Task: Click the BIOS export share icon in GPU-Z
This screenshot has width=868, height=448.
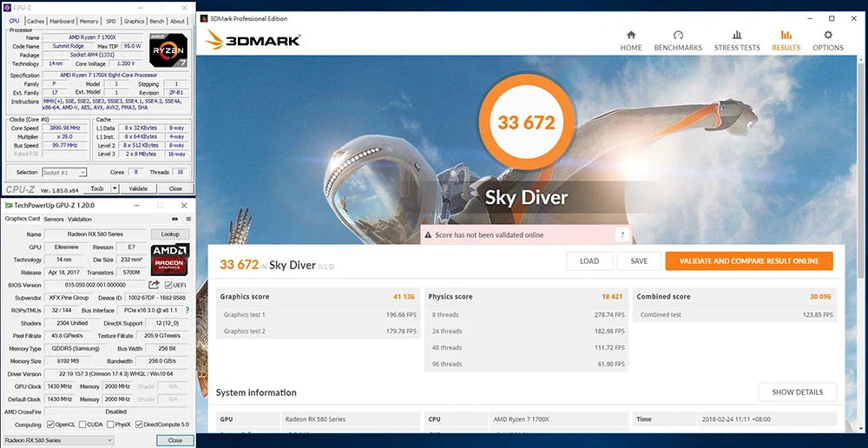Action: 154,285
